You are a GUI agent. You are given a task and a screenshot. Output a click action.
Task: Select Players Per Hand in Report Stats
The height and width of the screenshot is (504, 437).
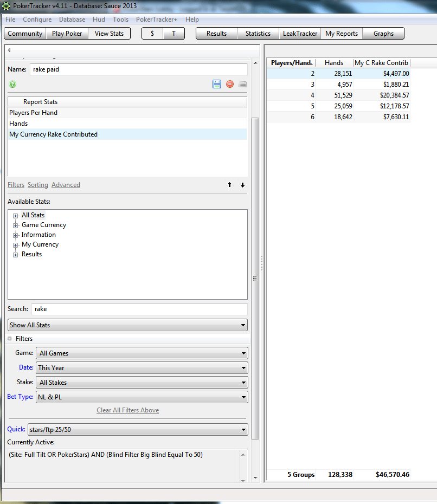tap(127, 113)
